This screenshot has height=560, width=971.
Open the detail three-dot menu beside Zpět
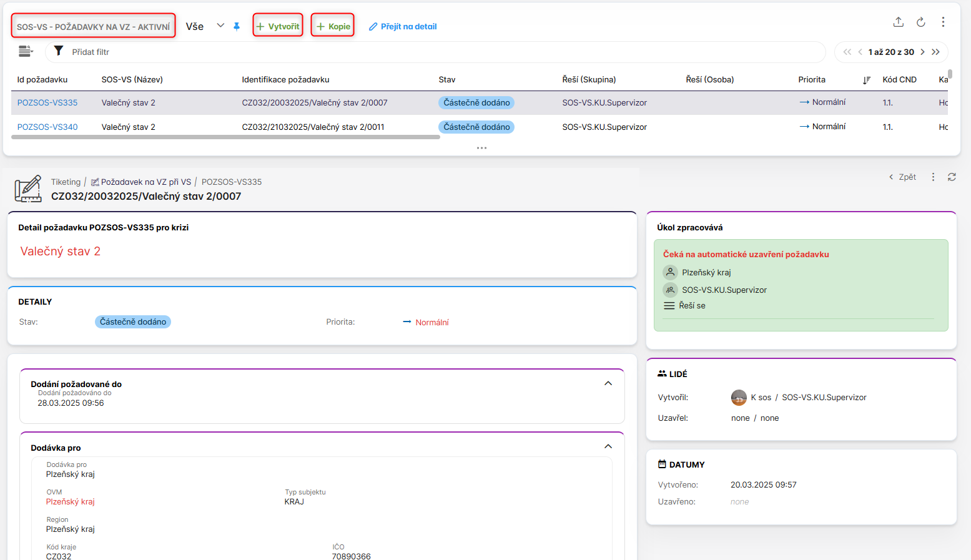(933, 177)
